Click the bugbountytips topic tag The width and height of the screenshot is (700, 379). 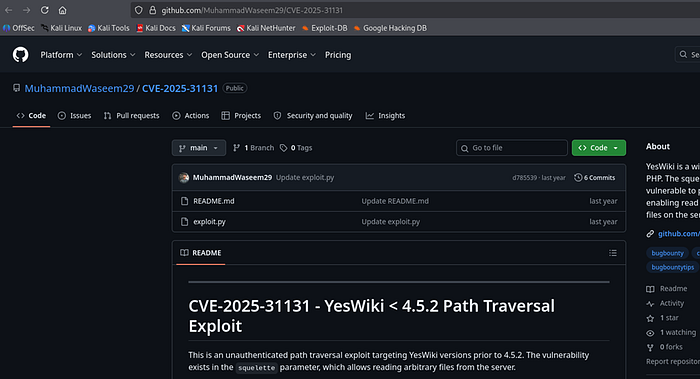point(672,267)
